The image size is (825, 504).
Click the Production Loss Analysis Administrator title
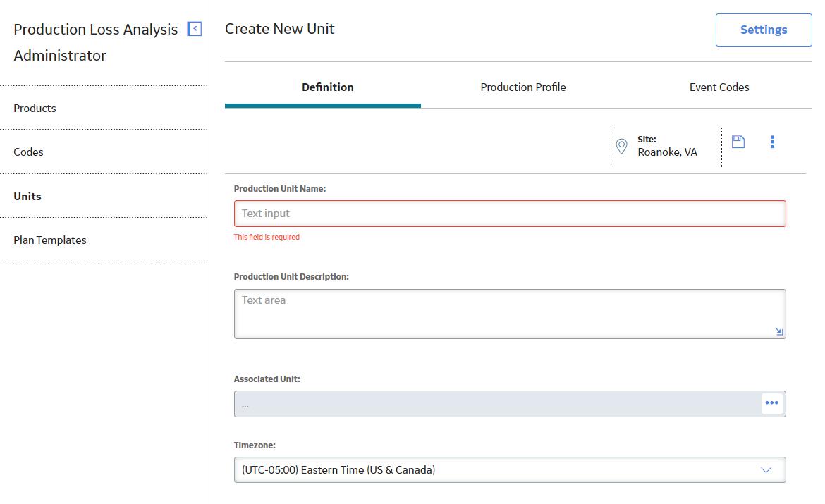click(x=95, y=42)
